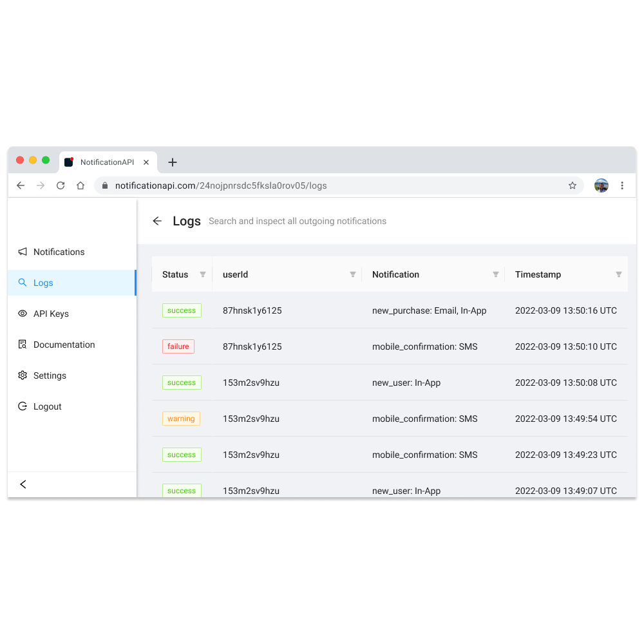Click the first success status badge

[x=181, y=310]
